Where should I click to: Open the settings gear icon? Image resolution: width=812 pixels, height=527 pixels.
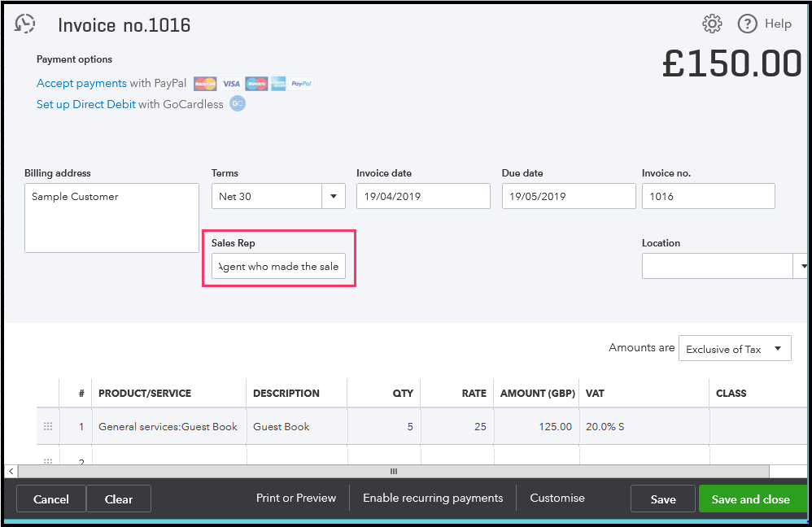(712, 24)
